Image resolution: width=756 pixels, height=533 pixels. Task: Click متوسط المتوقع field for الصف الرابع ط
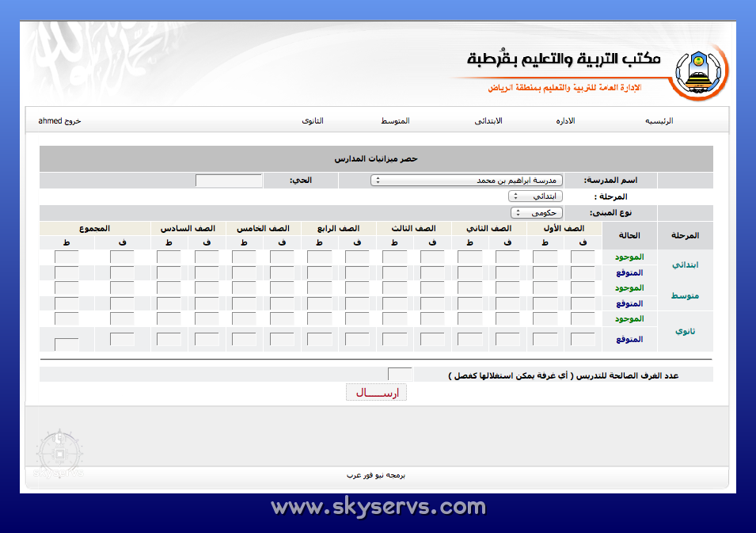[x=320, y=303]
